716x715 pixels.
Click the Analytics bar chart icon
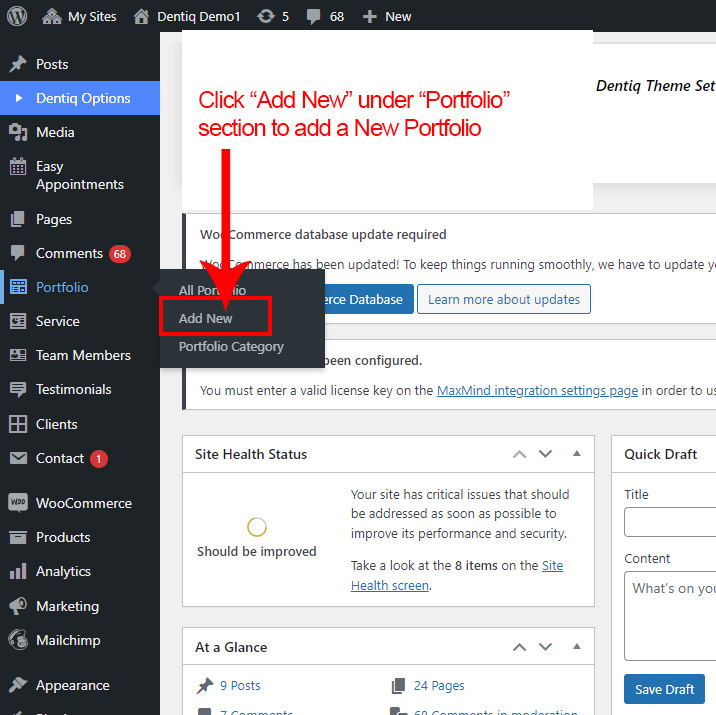click(18, 572)
